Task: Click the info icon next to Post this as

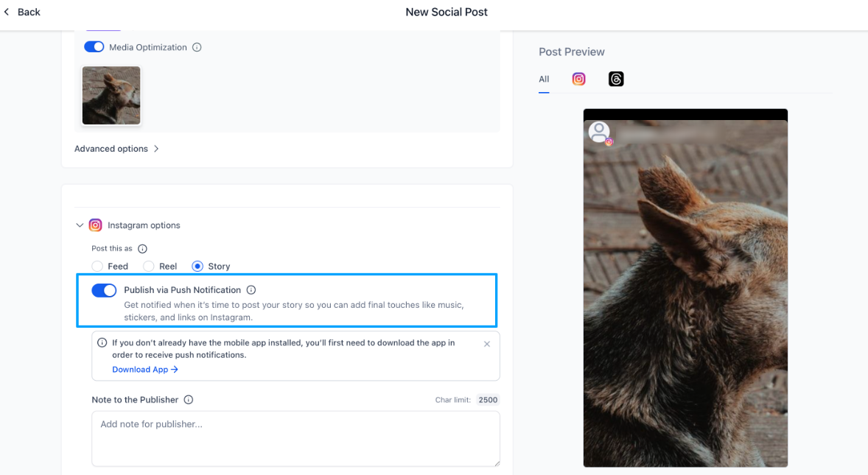Action: coord(143,249)
